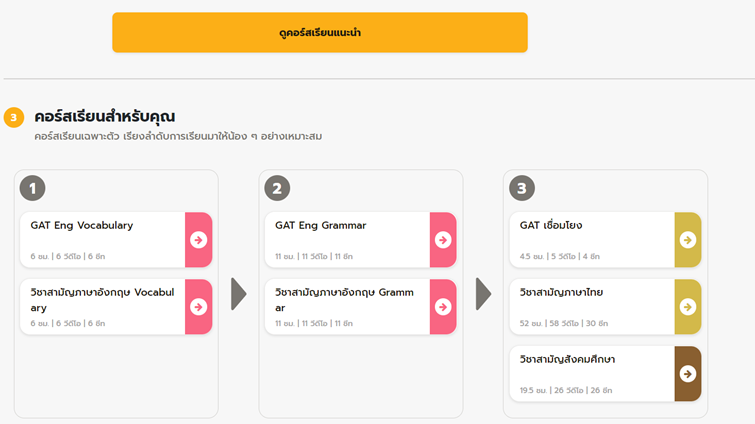Click arrow icon on GAT เชื่อมโยง card
This screenshot has width=755, height=424.
[x=688, y=240]
